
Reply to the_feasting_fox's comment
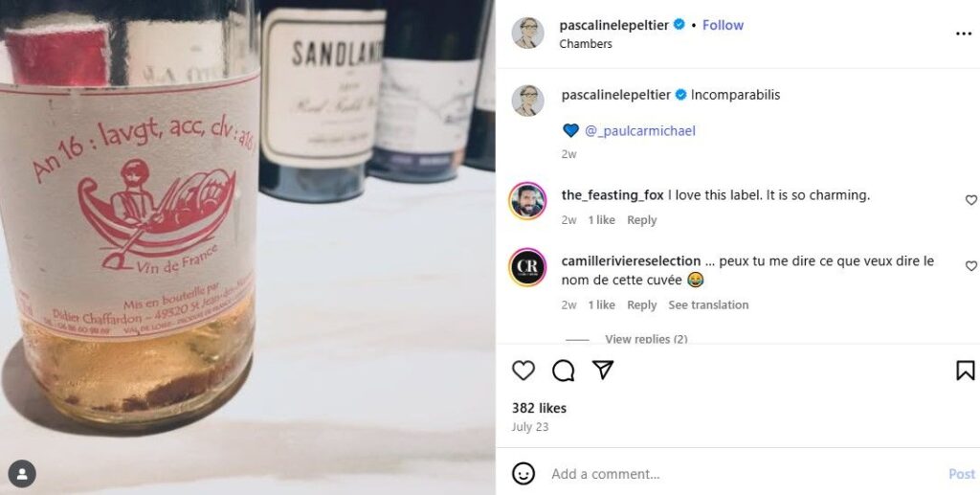pyautogui.click(x=642, y=220)
